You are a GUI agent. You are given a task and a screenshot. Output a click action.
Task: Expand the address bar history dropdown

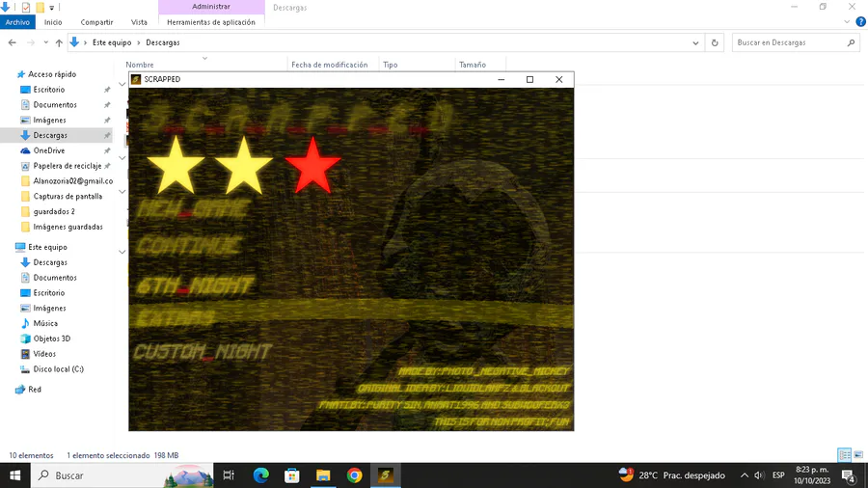(695, 42)
